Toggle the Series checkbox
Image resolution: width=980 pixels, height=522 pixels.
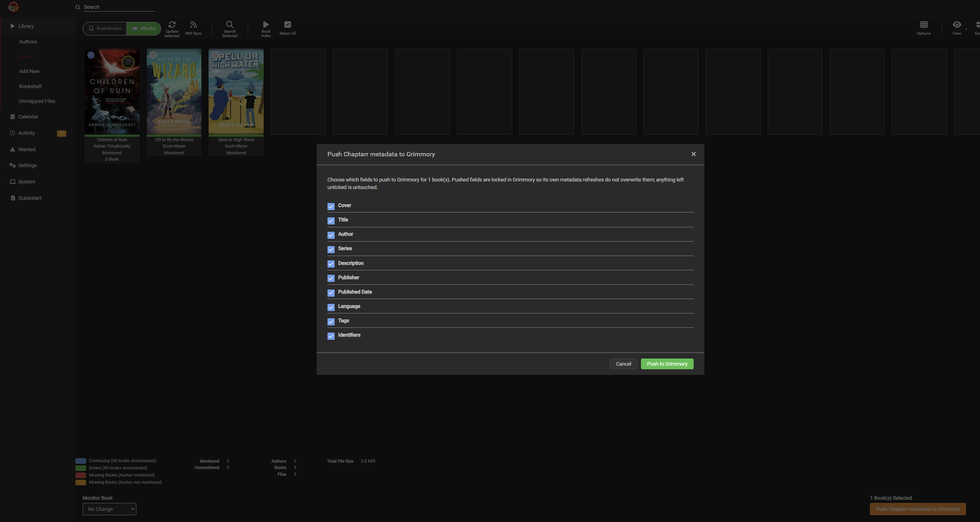(x=331, y=249)
